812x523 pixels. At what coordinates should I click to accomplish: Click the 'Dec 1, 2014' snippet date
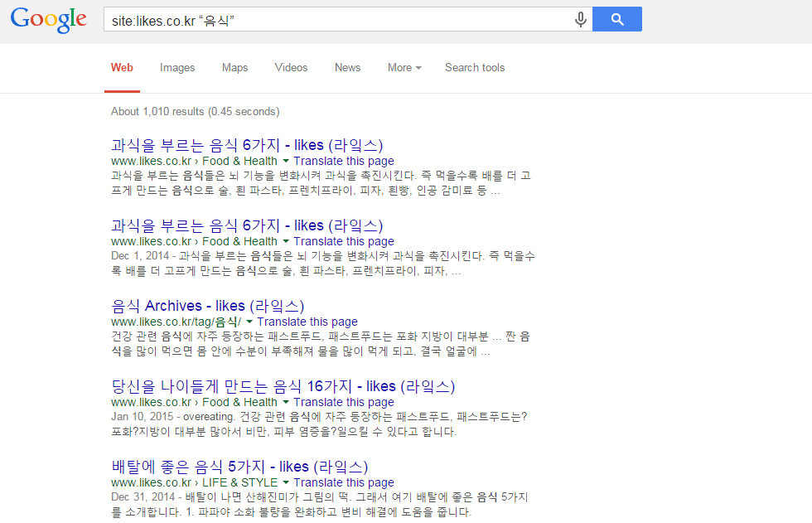pos(140,256)
